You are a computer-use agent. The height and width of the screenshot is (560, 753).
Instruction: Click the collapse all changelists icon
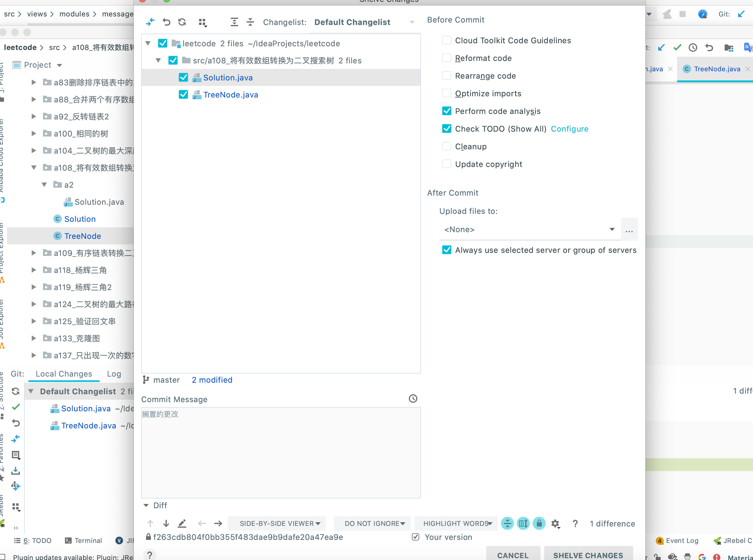click(x=250, y=22)
